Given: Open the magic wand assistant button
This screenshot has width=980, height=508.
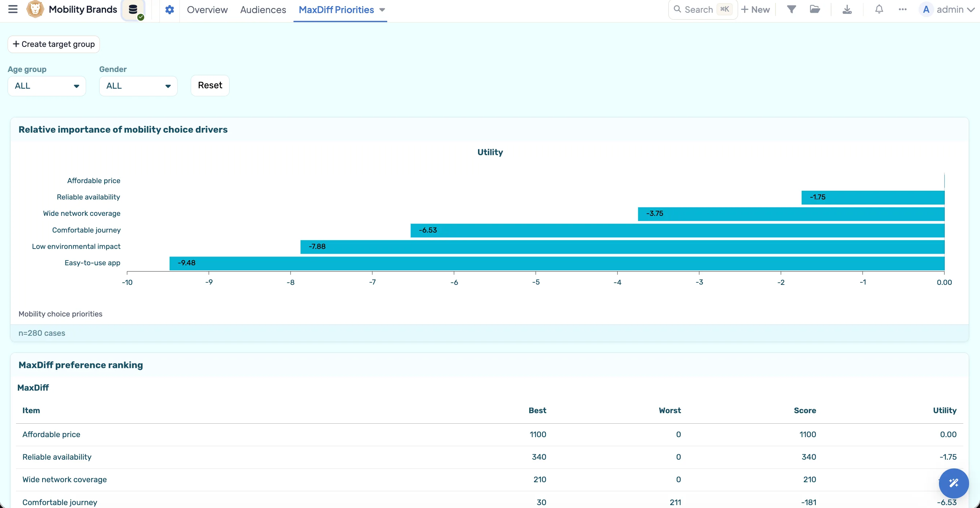Looking at the screenshot, I should pyautogui.click(x=953, y=483).
